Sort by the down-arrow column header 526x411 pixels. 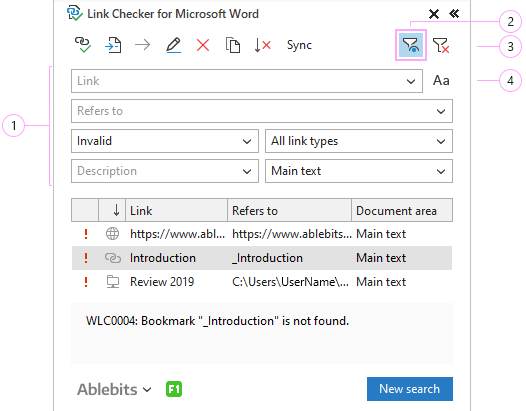[x=112, y=210]
